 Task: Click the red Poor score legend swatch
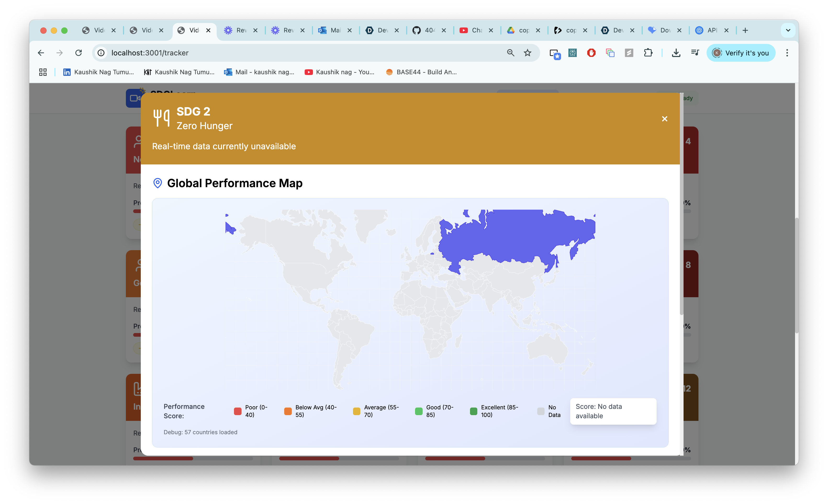pos(238,411)
